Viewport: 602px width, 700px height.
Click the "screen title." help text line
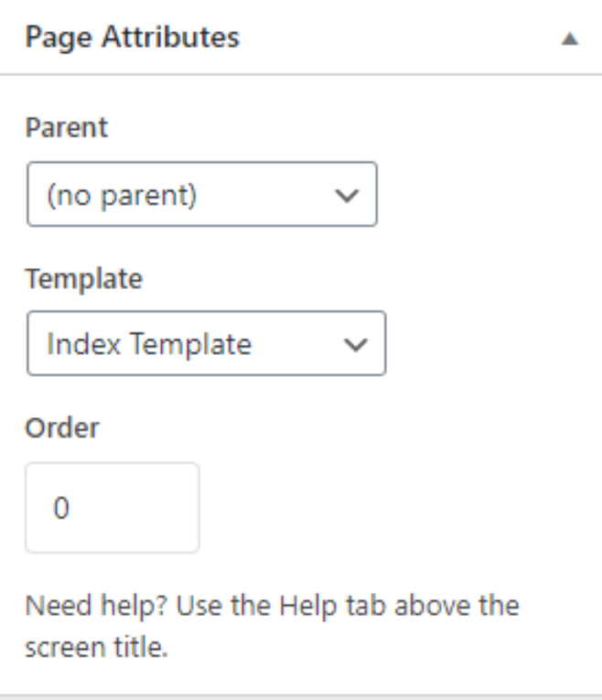(x=96, y=647)
